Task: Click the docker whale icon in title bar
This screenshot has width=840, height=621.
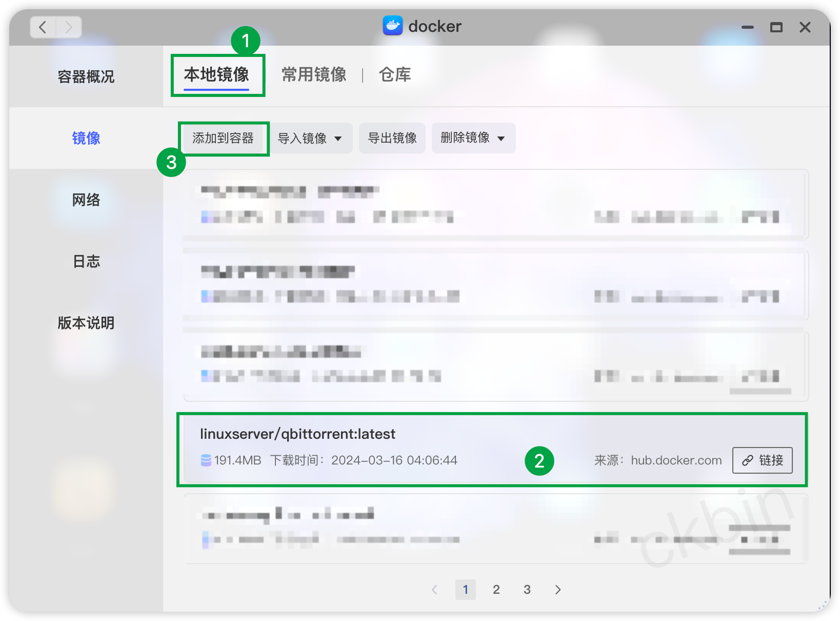Action: pyautogui.click(x=393, y=26)
